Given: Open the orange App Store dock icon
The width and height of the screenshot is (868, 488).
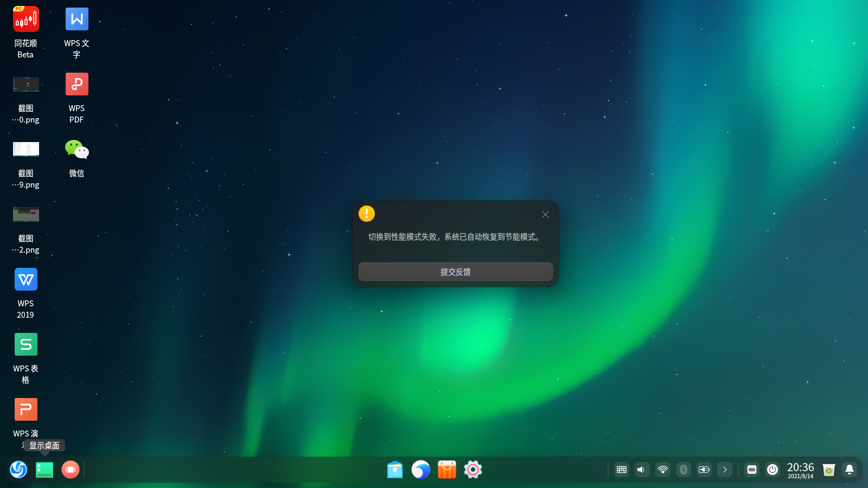Looking at the screenshot, I should coord(447,470).
